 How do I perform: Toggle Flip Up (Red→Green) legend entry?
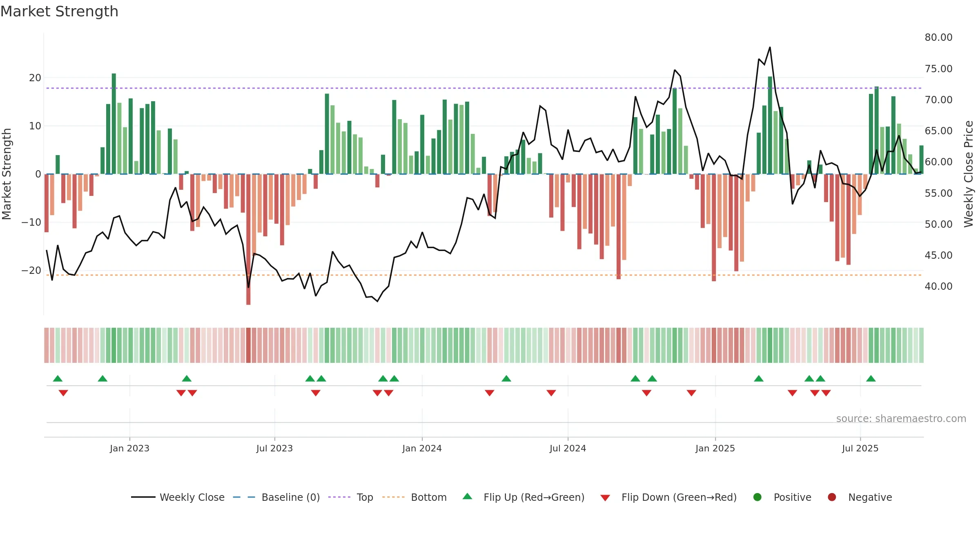point(523,497)
